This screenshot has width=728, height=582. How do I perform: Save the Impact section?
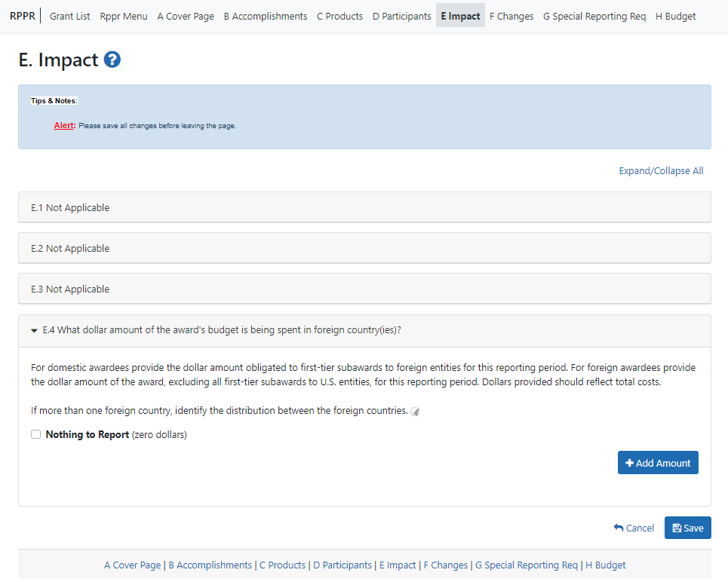tap(687, 528)
